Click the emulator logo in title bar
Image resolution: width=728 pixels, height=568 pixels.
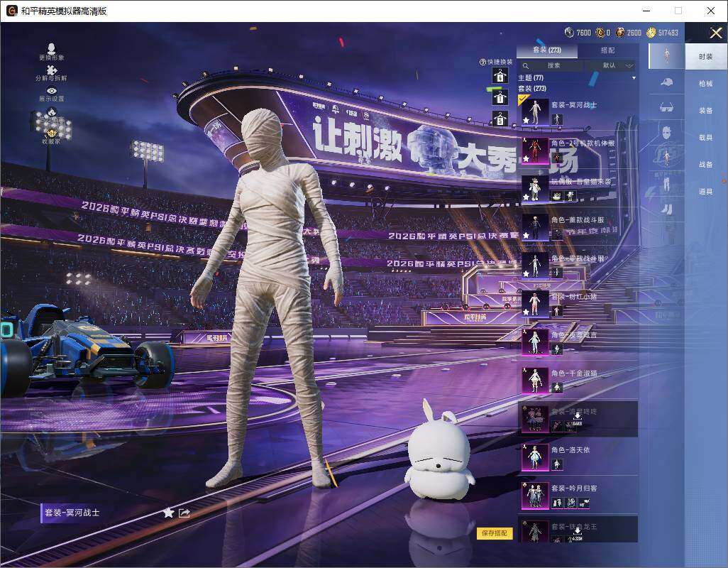[x=12, y=11]
